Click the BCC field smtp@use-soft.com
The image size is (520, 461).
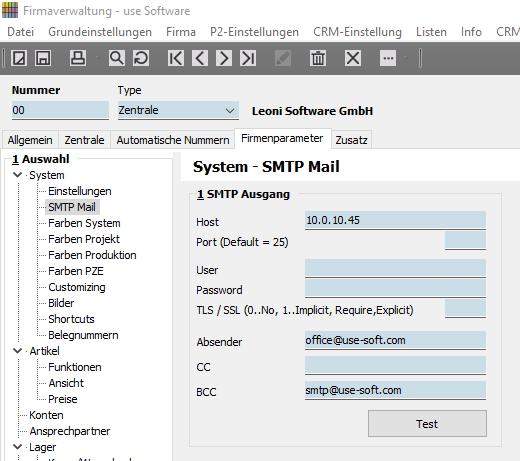(395, 390)
